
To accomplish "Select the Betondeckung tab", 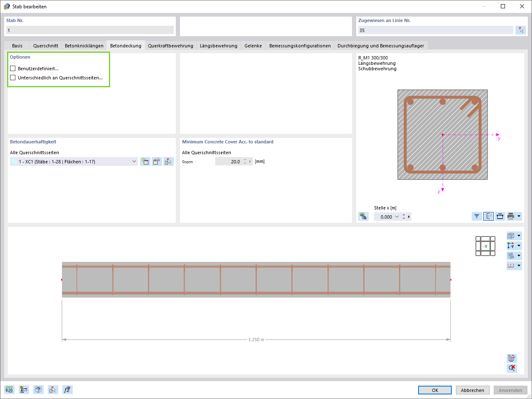I will point(126,46).
